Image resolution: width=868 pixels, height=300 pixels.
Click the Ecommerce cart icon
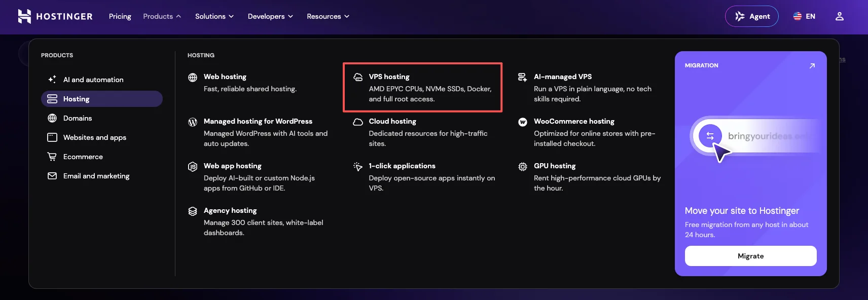tap(52, 157)
